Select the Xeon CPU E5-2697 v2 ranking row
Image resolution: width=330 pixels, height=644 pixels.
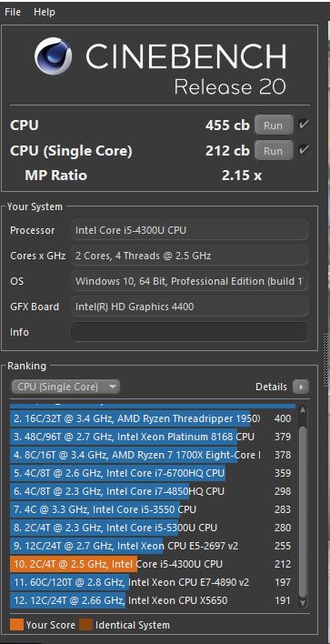pyautogui.click(x=152, y=546)
